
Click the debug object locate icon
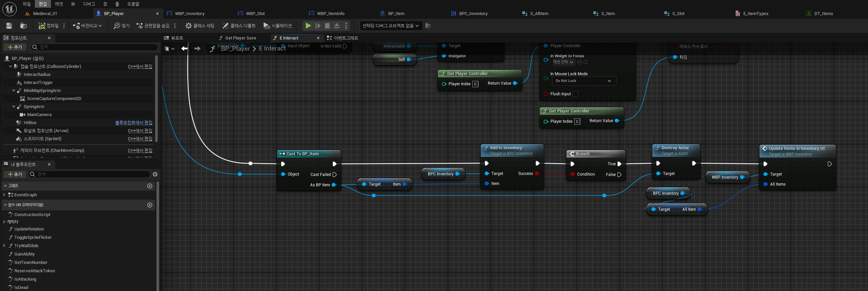click(x=428, y=26)
